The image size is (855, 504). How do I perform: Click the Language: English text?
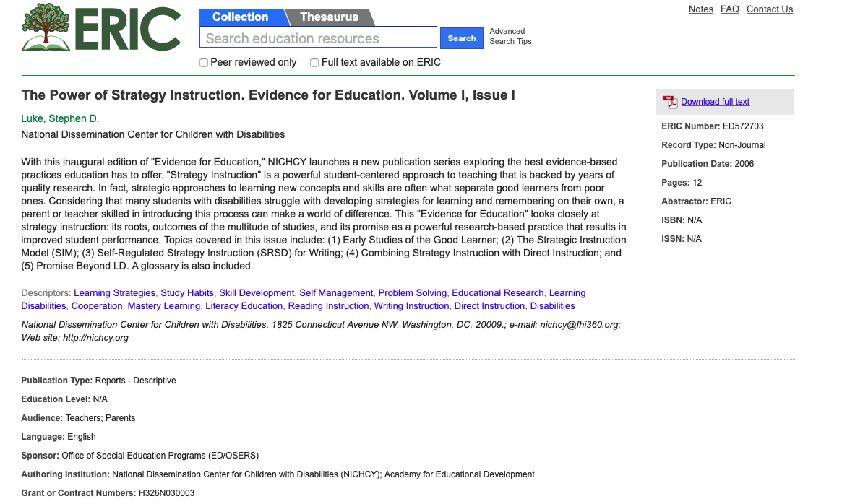[x=59, y=437]
